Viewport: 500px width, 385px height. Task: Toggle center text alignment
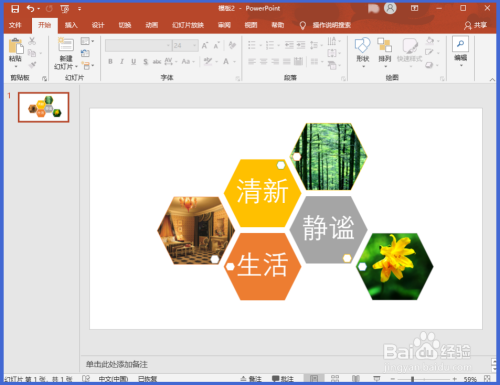264,61
